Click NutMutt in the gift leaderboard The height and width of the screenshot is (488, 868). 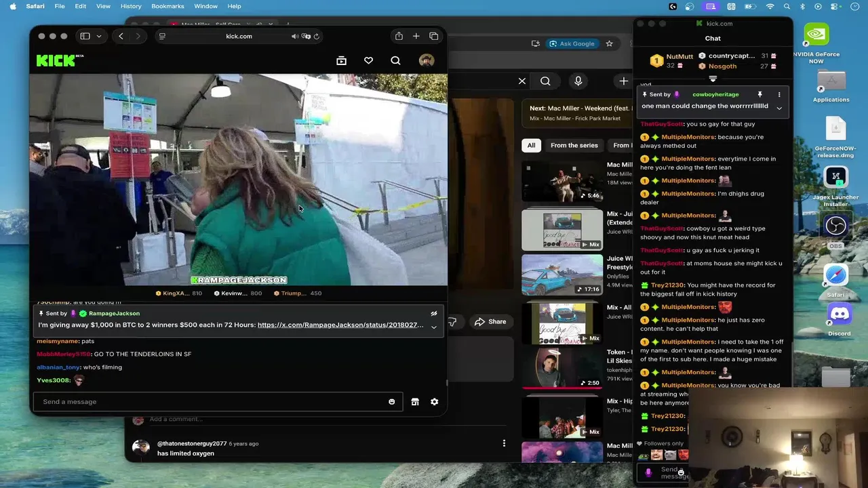(679, 57)
